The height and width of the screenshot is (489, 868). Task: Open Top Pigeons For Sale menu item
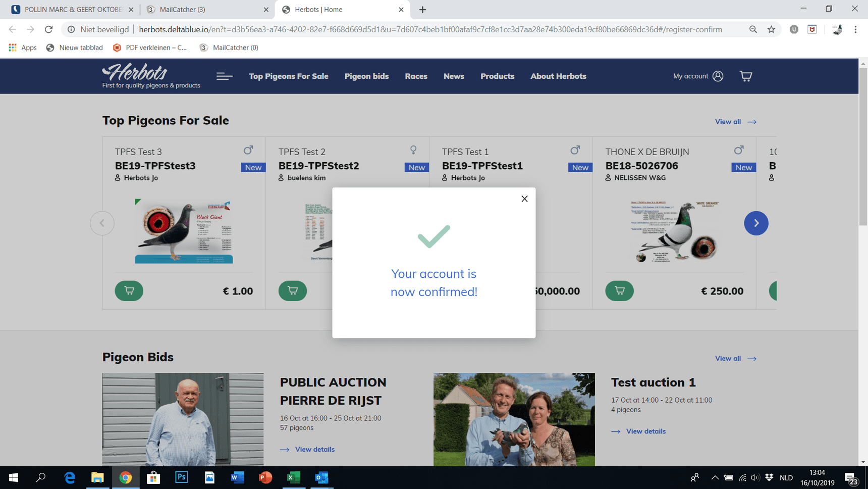click(x=288, y=76)
